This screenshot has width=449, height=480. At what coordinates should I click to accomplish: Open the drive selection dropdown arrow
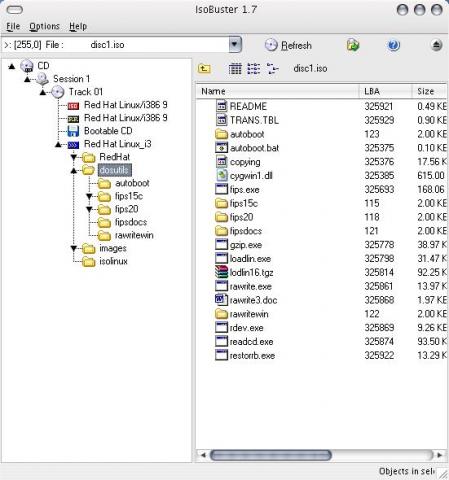235,45
